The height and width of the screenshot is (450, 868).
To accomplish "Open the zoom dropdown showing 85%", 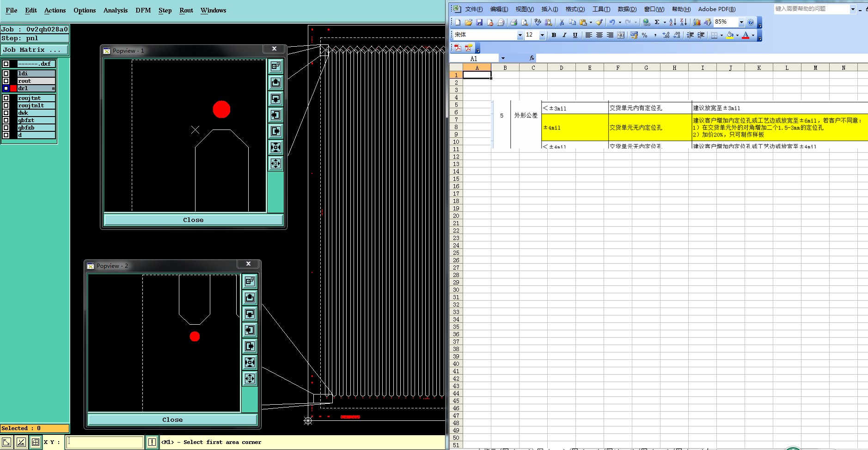I will pos(741,22).
